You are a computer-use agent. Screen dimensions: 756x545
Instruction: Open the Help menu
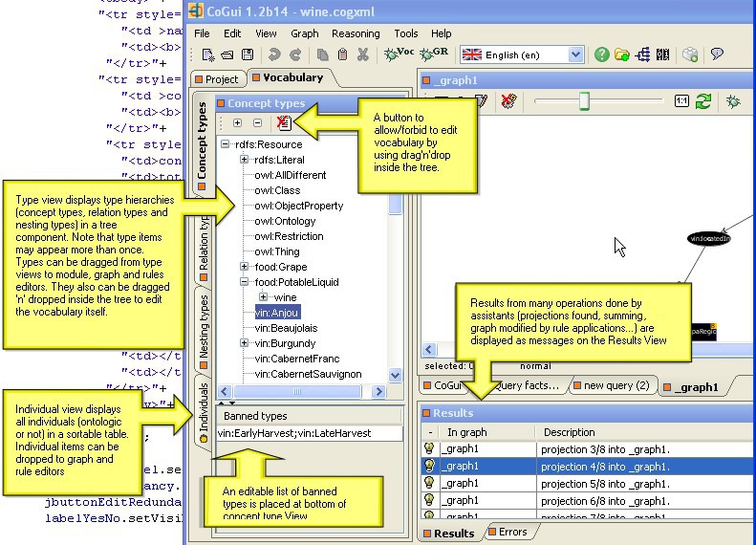pyautogui.click(x=442, y=33)
